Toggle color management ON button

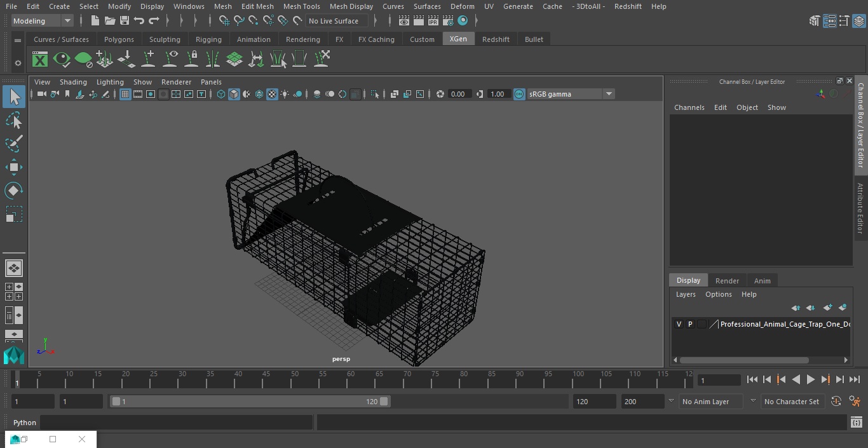519,94
